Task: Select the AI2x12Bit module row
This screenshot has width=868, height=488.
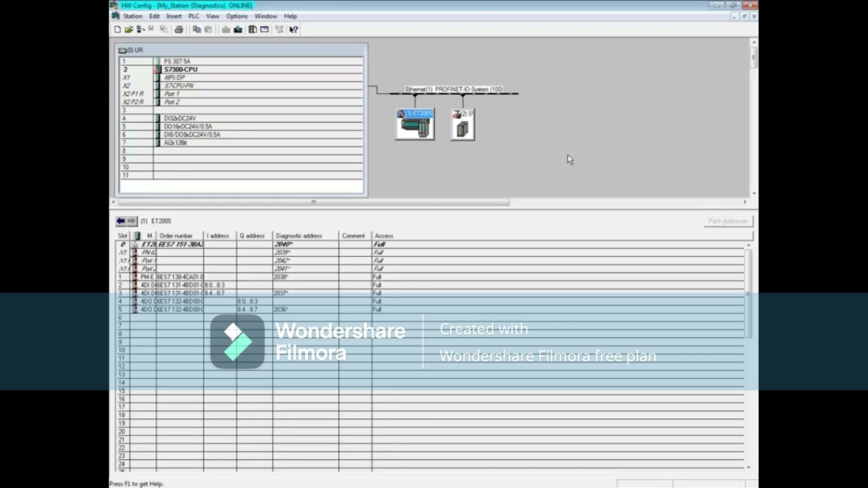Action: 241,143
